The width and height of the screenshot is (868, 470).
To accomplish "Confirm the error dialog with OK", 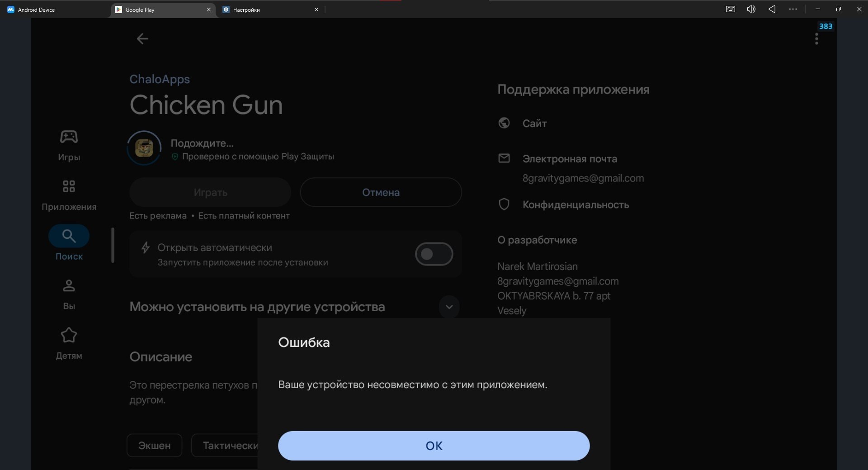I will coord(434,446).
